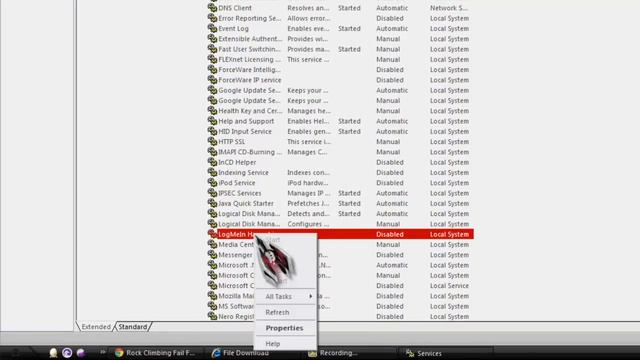Click the Started status of Event Log

349,28
